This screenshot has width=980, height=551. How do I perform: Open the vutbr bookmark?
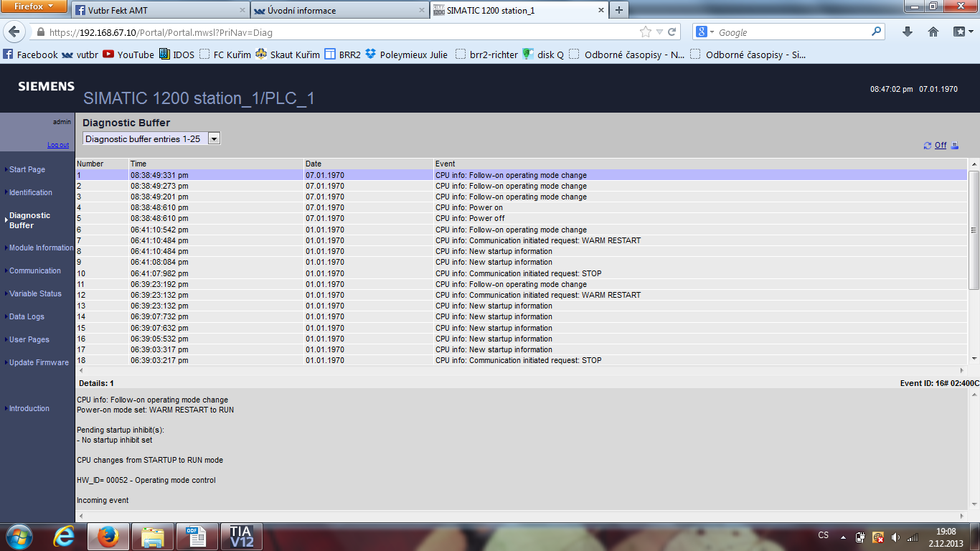pyautogui.click(x=80, y=55)
